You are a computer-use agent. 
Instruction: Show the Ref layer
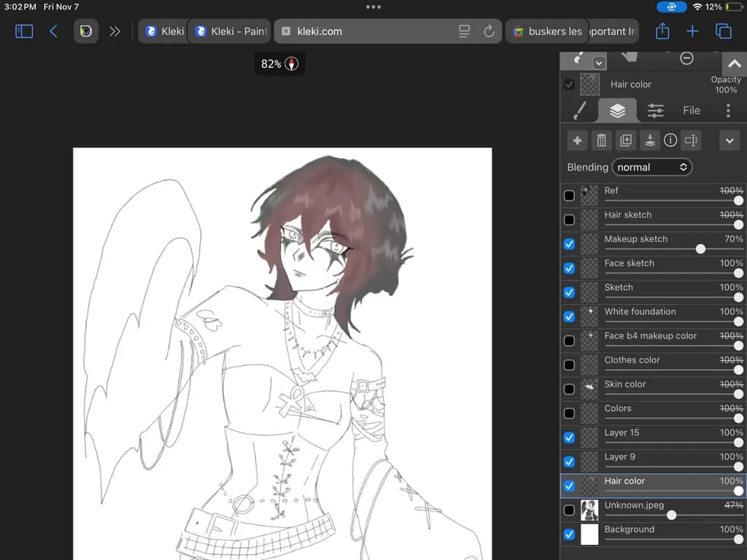pos(569,195)
